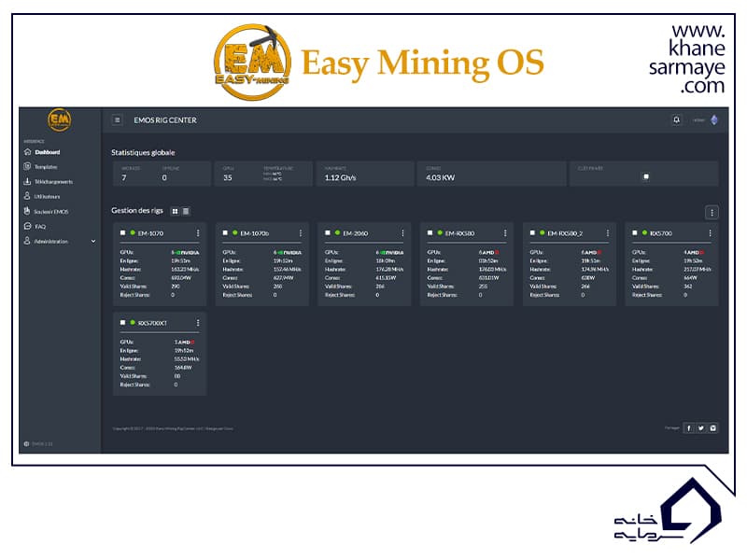Open the FAQ menu item
Image resolution: width=747 pixels, height=560 pixels.
pyautogui.click(x=40, y=227)
